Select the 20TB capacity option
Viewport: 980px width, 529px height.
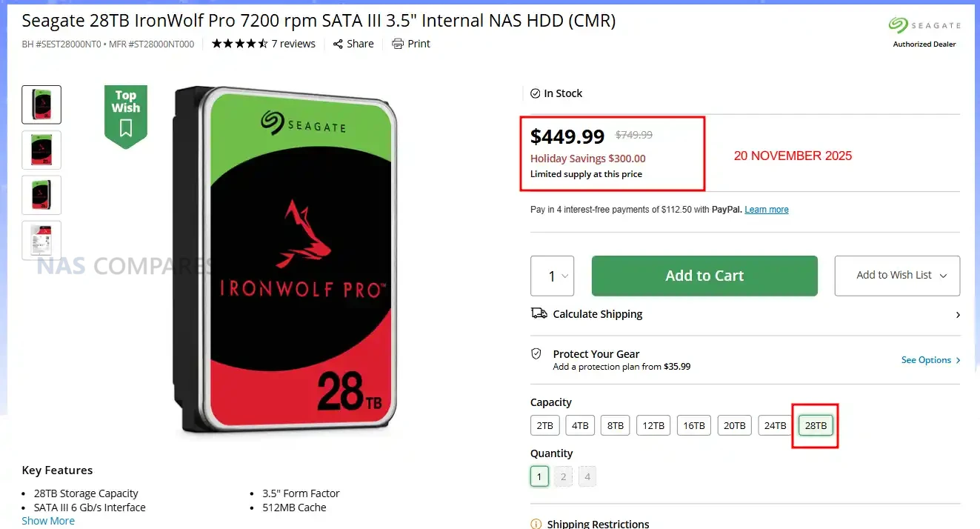734,425
